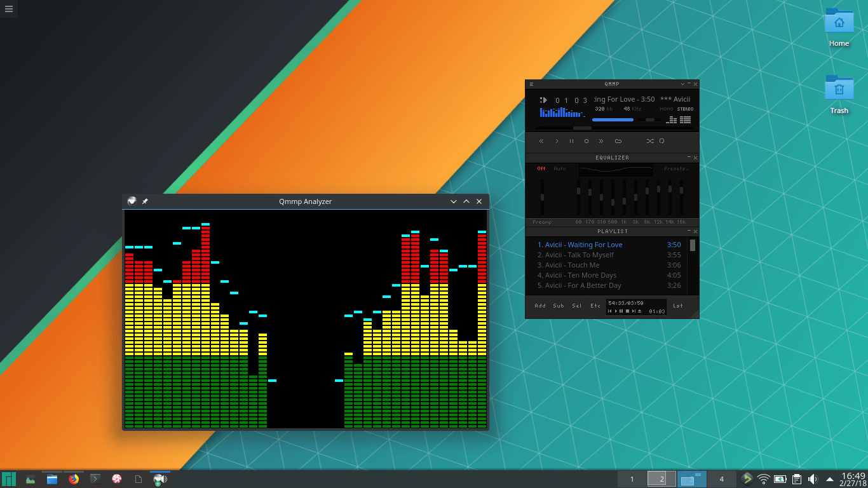Open Qmmp Analyzer window menu icon
Image resolution: width=868 pixels, height=488 pixels.
tap(132, 201)
